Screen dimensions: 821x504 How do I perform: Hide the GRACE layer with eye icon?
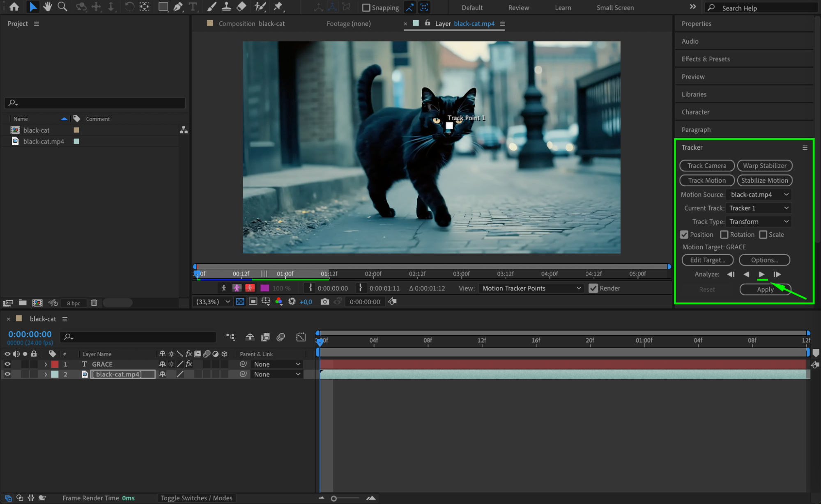coord(7,364)
